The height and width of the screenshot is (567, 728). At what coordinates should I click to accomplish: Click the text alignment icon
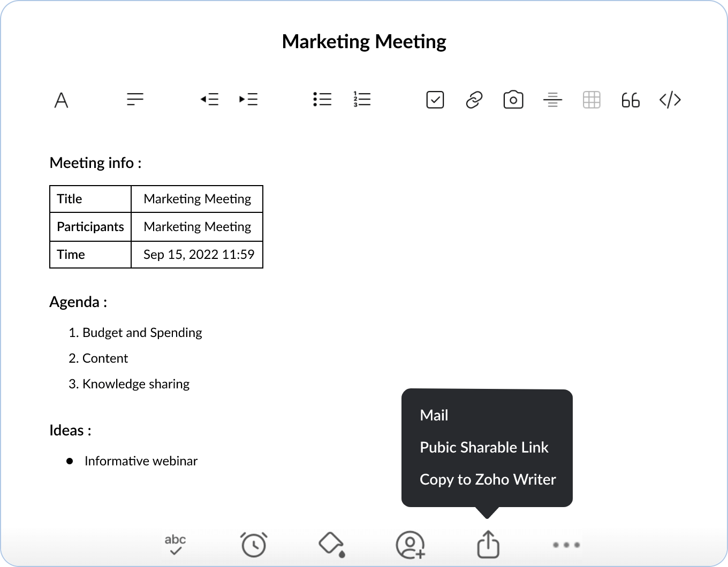tap(135, 99)
